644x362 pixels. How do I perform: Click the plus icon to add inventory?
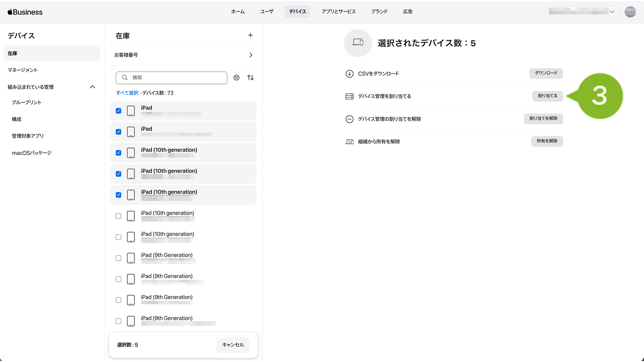pos(250,35)
